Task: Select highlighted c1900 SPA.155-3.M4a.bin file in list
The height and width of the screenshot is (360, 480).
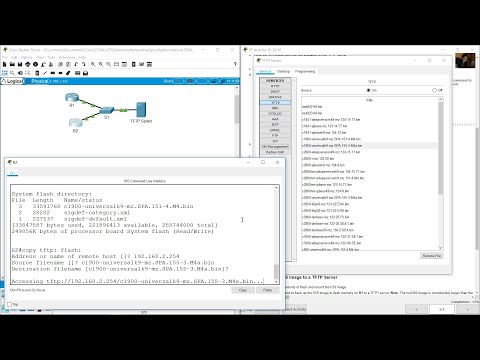Action: click(x=369, y=146)
